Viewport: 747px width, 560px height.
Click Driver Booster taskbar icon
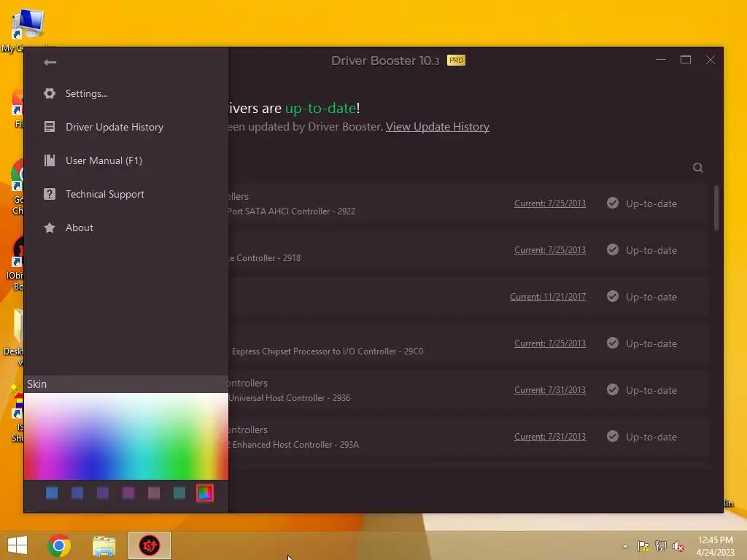click(x=149, y=545)
